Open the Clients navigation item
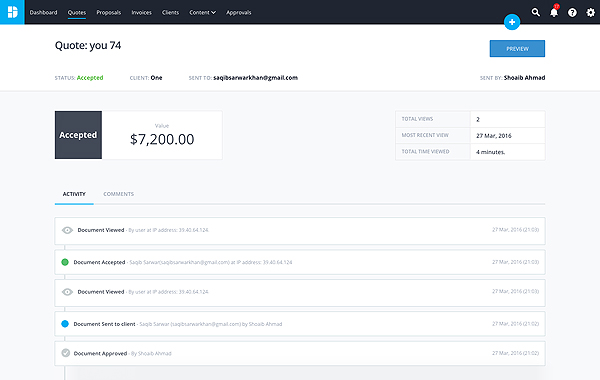Screen dimensions: 600x380 click(x=170, y=13)
